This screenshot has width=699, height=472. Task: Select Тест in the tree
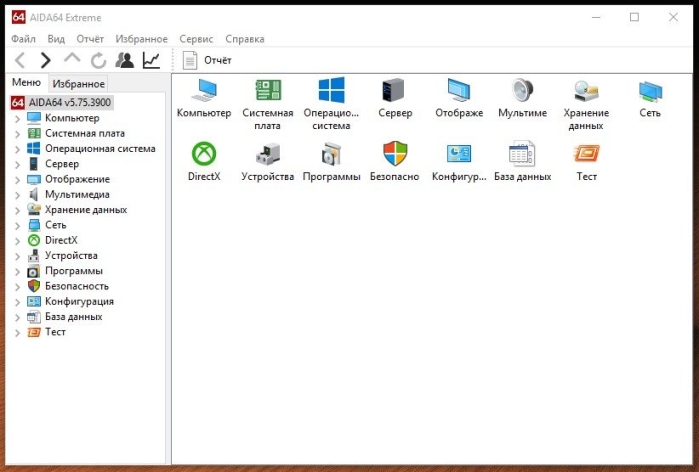[x=55, y=332]
